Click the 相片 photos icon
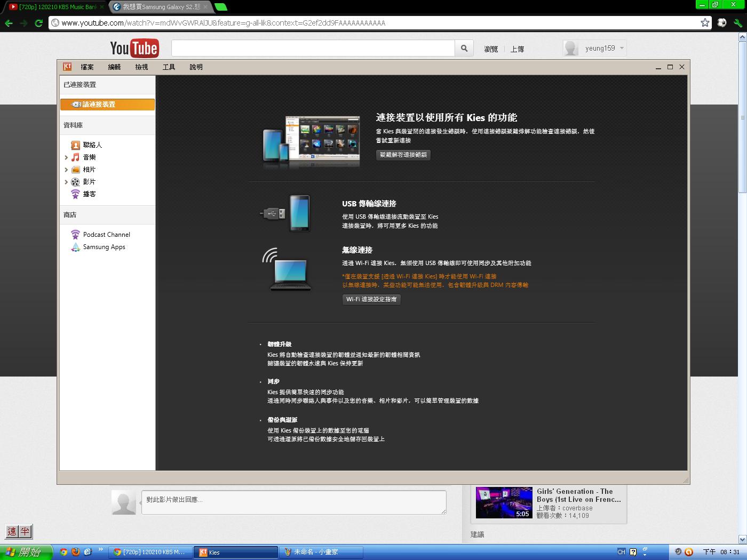Viewport: 747px width, 560px height. [75, 170]
